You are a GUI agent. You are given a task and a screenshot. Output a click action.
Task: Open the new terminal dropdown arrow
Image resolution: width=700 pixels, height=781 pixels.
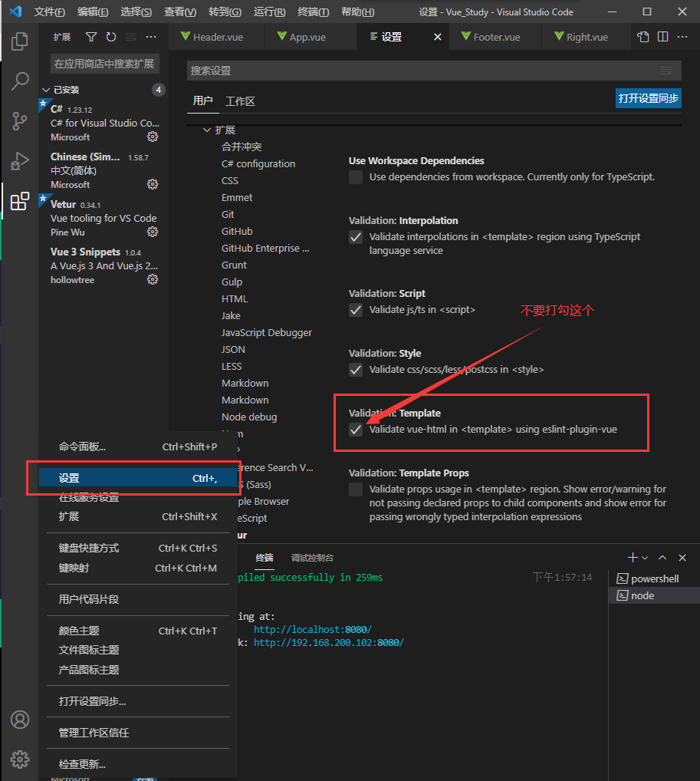click(x=645, y=558)
